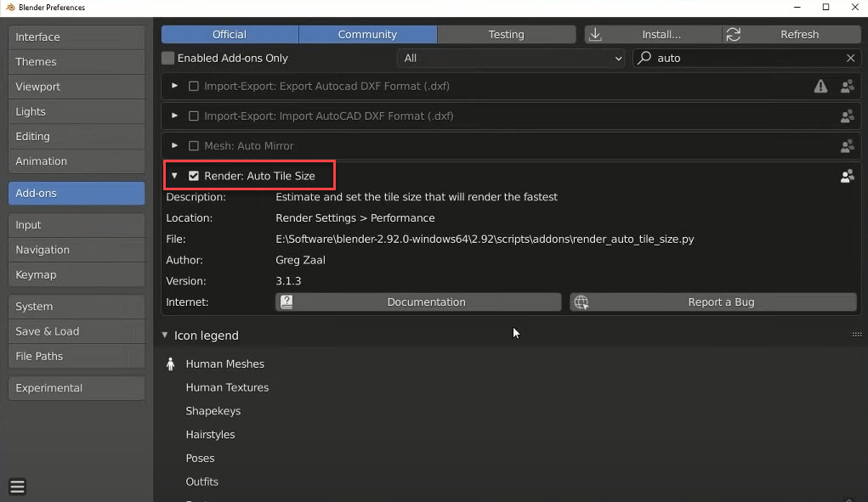
Task: Click the magnifier icon in search field
Action: tap(644, 58)
